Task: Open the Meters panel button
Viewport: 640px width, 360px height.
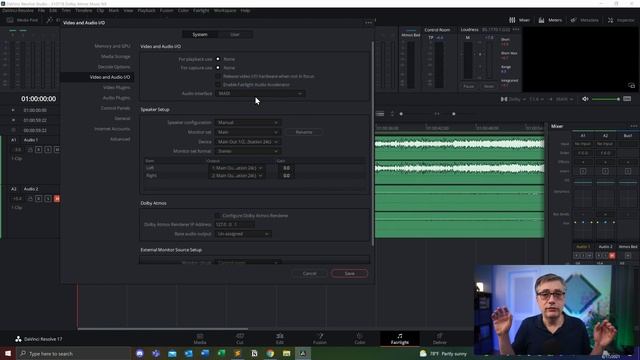Action: click(550, 20)
